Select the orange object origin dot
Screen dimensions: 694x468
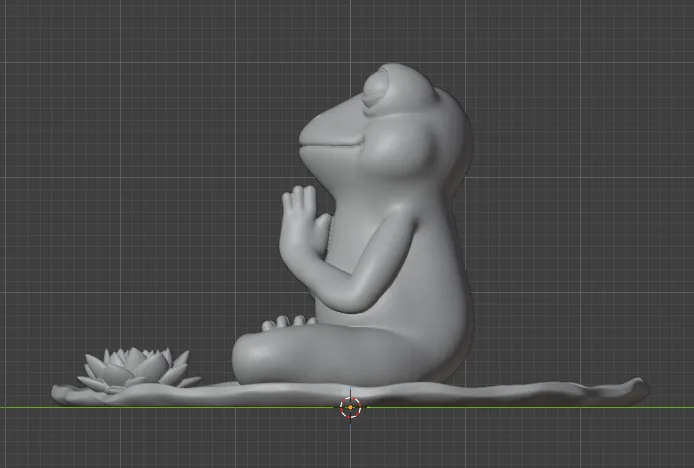click(350, 407)
